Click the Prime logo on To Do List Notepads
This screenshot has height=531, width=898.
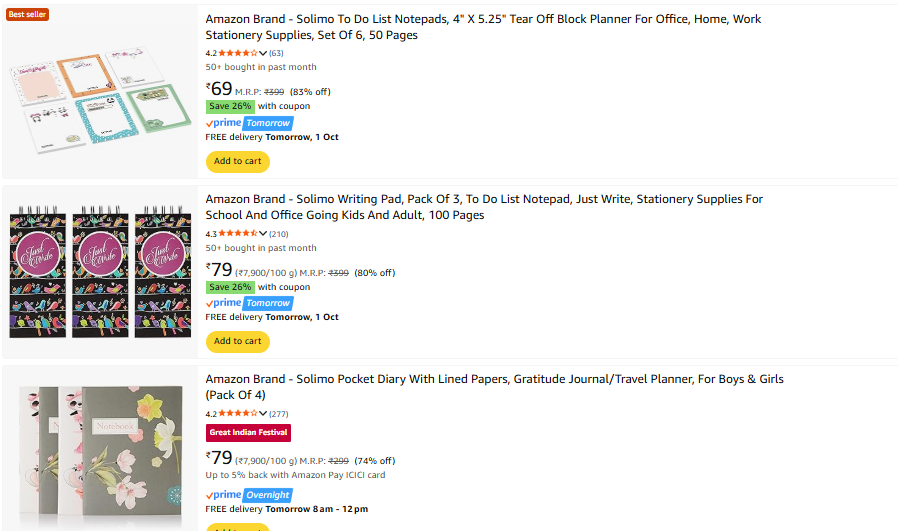(x=224, y=123)
